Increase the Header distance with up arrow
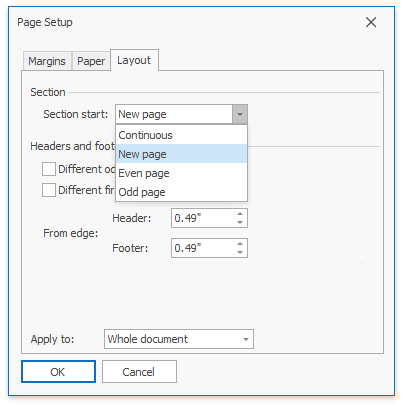The height and width of the screenshot is (406, 403). coord(240,214)
